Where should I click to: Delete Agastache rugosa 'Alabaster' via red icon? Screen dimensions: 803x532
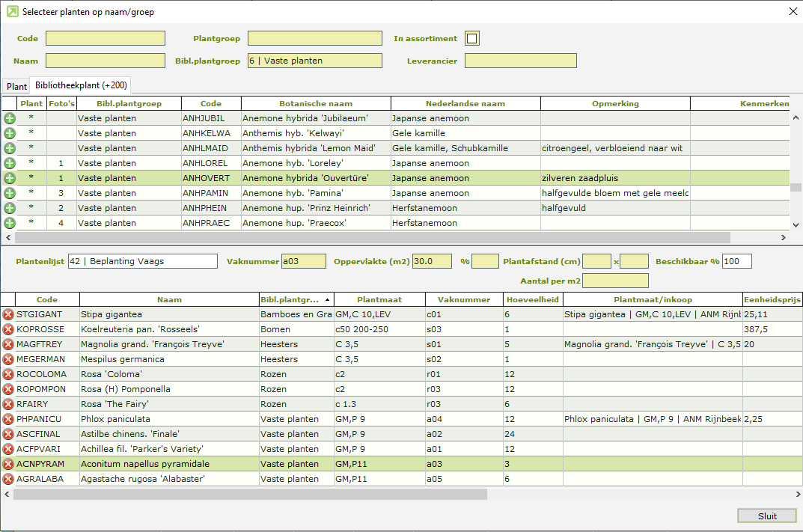tap(8, 479)
